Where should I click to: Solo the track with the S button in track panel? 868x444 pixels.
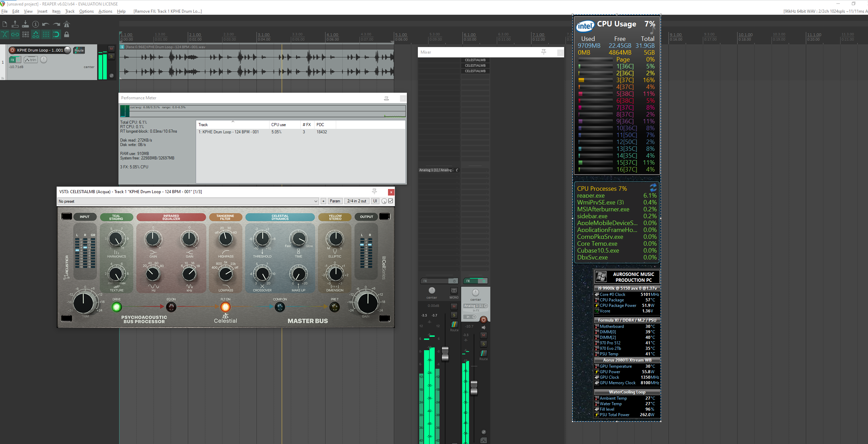[111, 56]
